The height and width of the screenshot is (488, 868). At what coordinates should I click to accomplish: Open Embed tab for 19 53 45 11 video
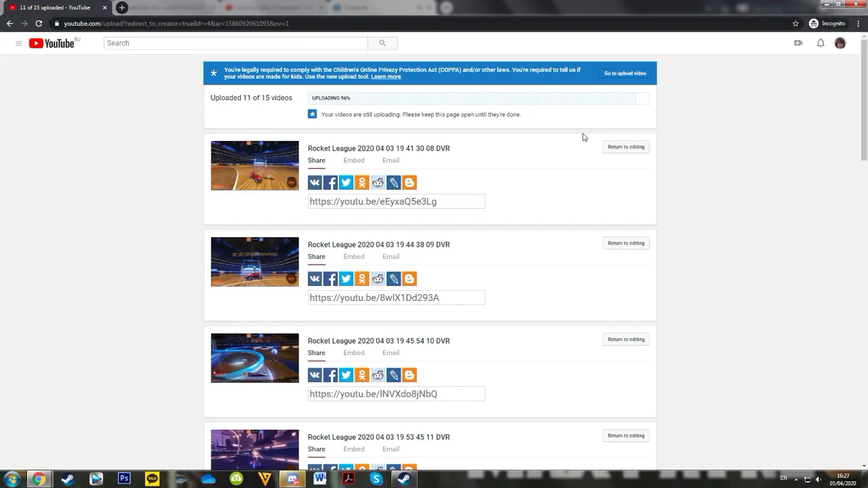point(354,449)
